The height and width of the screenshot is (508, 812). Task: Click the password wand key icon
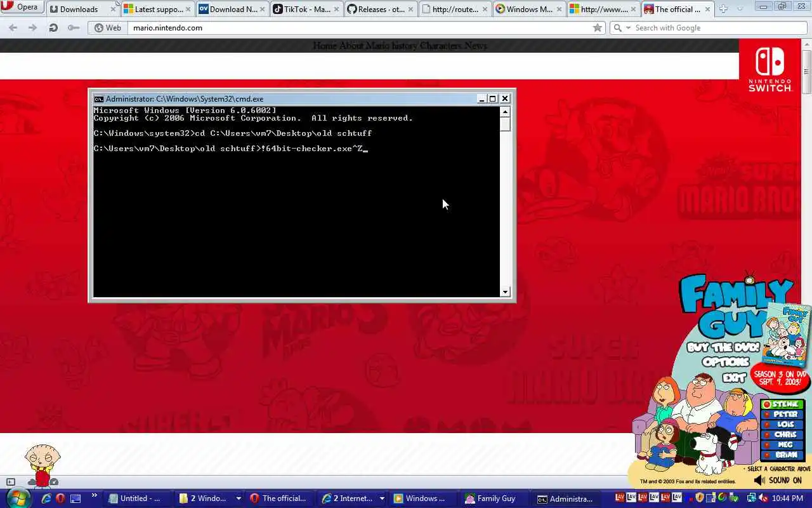pyautogui.click(x=74, y=28)
